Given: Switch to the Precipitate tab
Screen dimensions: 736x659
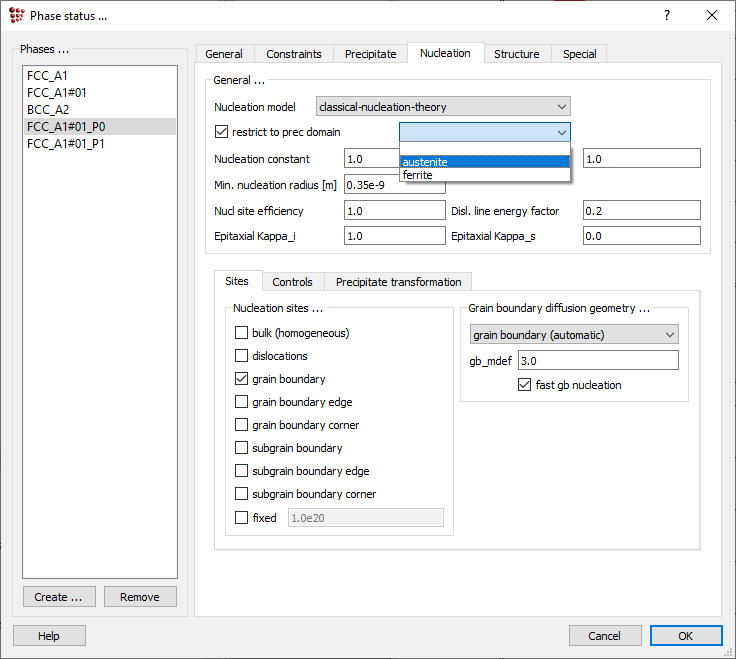Looking at the screenshot, I should pyautogui.click(x=371, y=54).
